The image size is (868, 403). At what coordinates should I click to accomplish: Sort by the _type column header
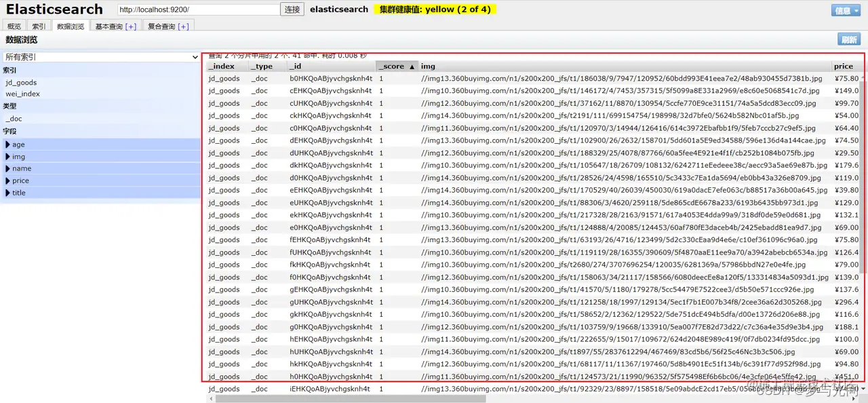[x=267, y=66]
